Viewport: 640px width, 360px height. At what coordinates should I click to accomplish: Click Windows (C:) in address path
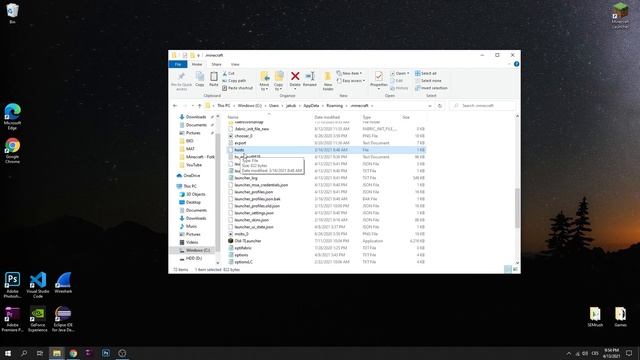coord(249,106)
